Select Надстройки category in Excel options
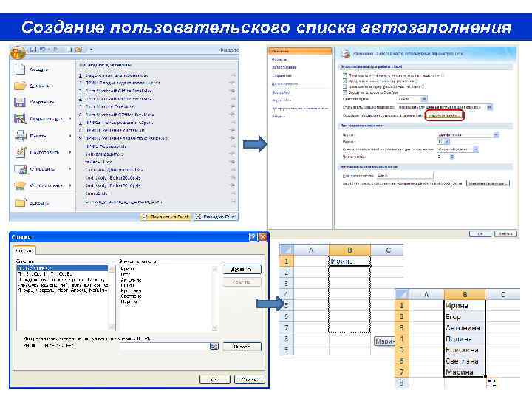The width and height of the screenshot is (532, 399). coord(282,100)
